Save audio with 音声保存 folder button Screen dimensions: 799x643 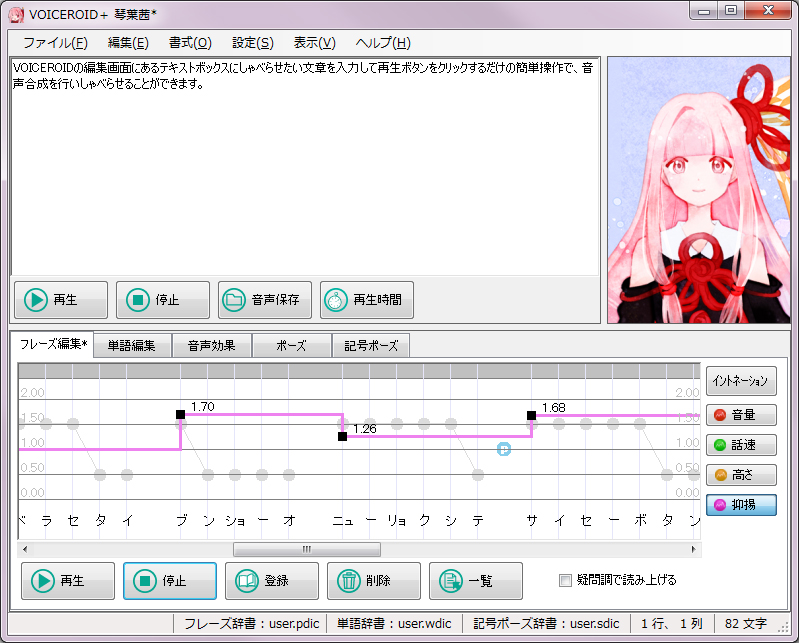(x=264, y=300)
